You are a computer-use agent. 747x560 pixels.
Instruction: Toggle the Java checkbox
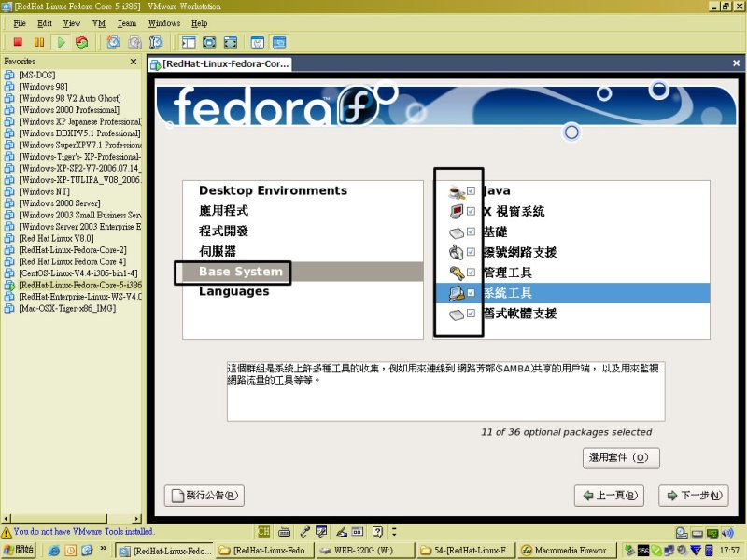coord(472,191)
